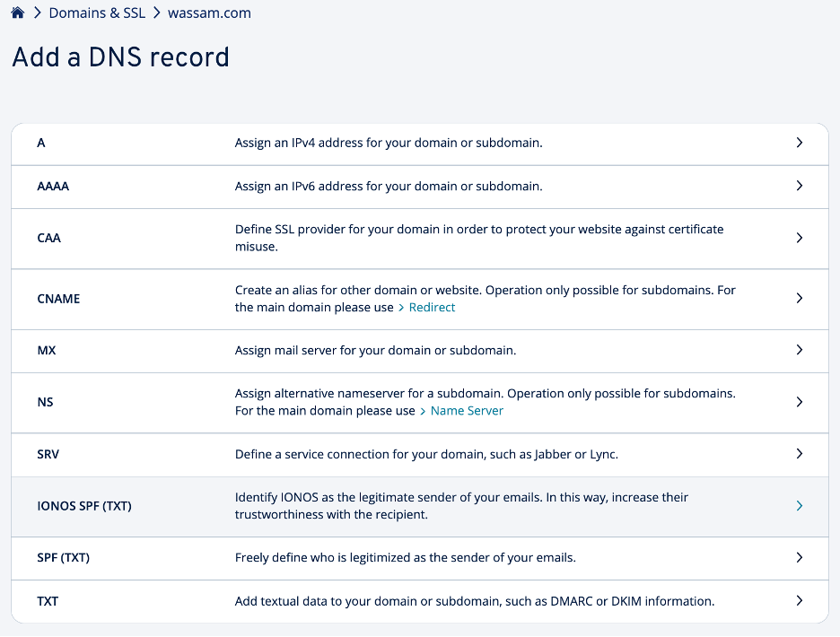Follow the Redirect link in CNAME description
The width and height of the screenshot is (840, 637).
pyautogui.click(x=432, y=307)
